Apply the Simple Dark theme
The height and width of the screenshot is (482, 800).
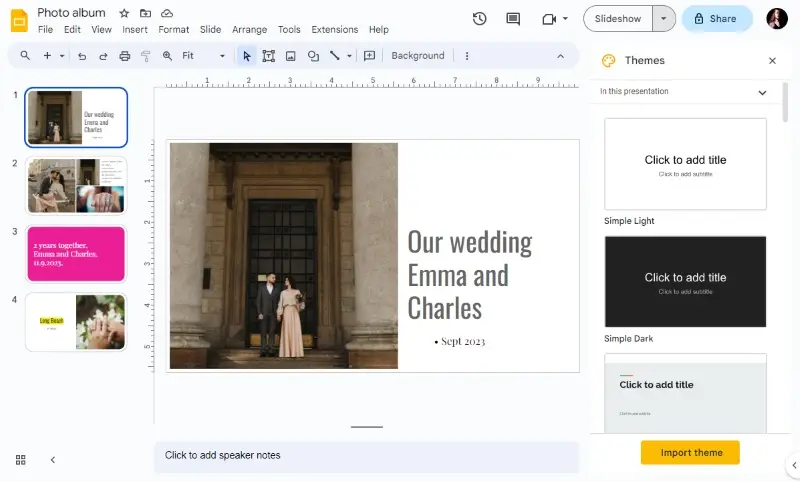[x=685, y=282]
